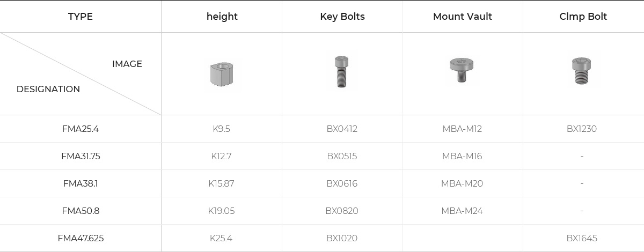
Task: Click the Mount Vault column header
Action: 462,17
